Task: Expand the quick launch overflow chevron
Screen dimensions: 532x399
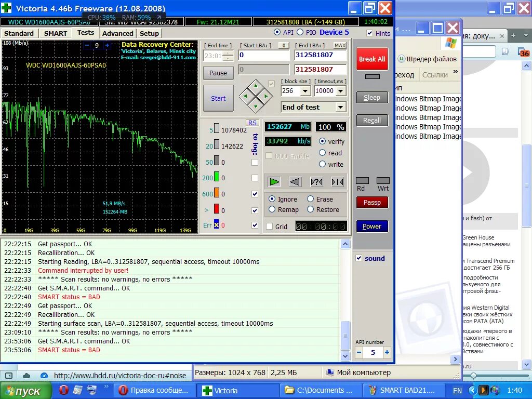Action: 106,387
